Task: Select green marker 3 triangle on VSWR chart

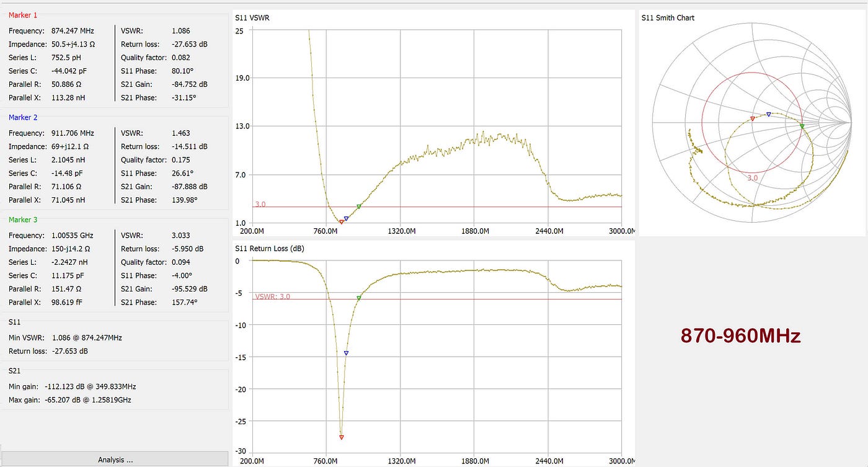Action: pos(359,207)
